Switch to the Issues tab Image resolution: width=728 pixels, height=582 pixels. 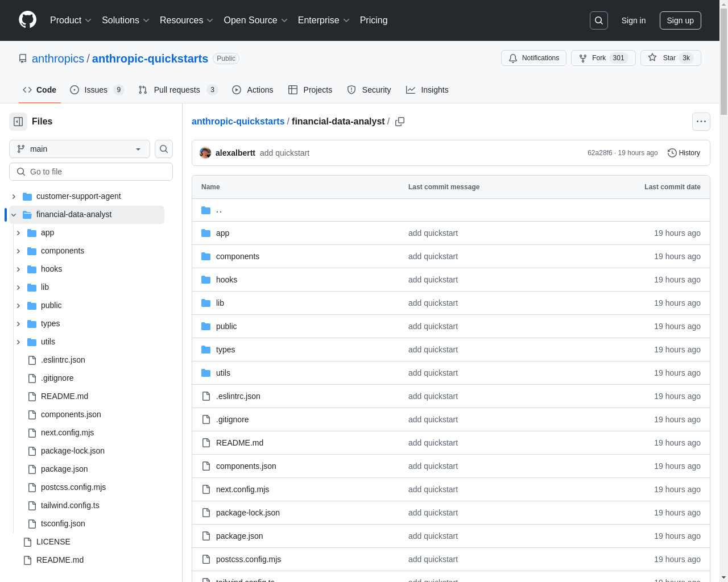click(97, 90)
